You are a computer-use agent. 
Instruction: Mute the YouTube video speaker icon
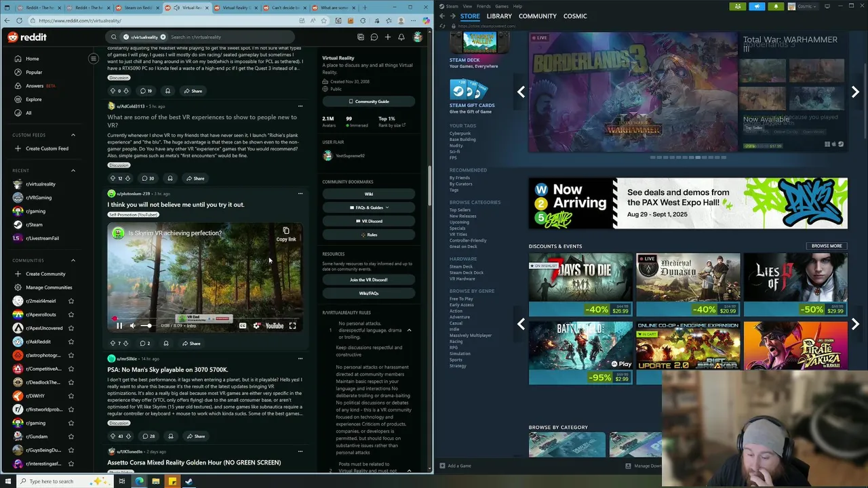click(132, 326)
